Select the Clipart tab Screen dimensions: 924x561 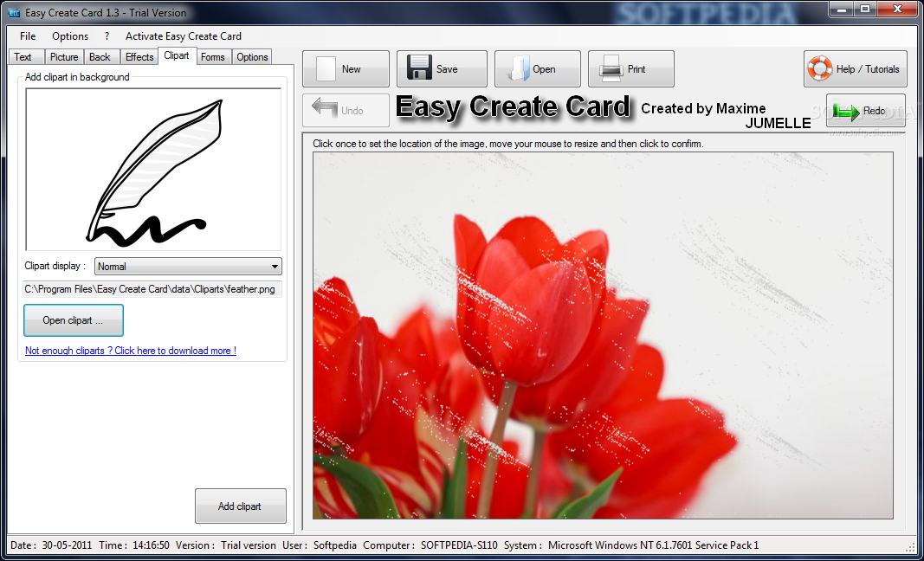pos(177,55)
